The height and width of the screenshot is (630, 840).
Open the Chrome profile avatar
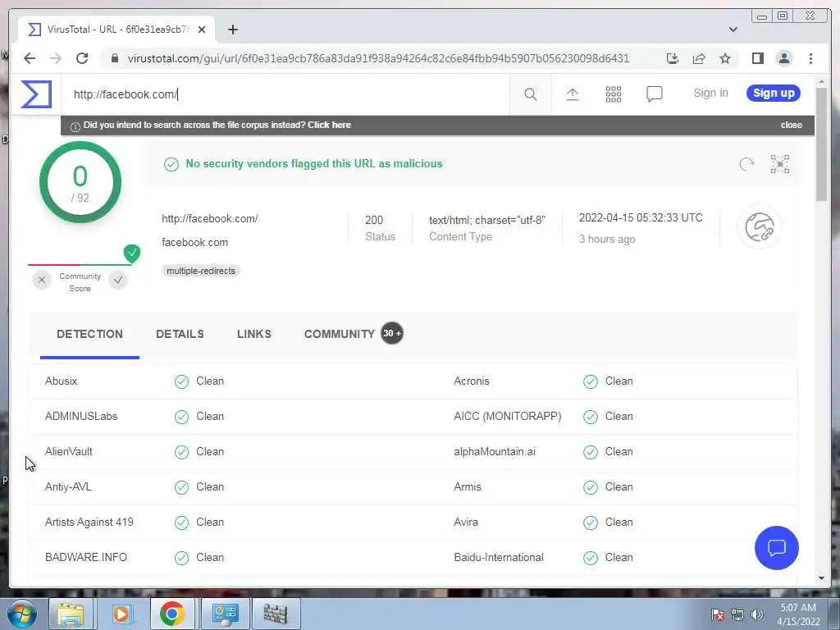(783, 58)
